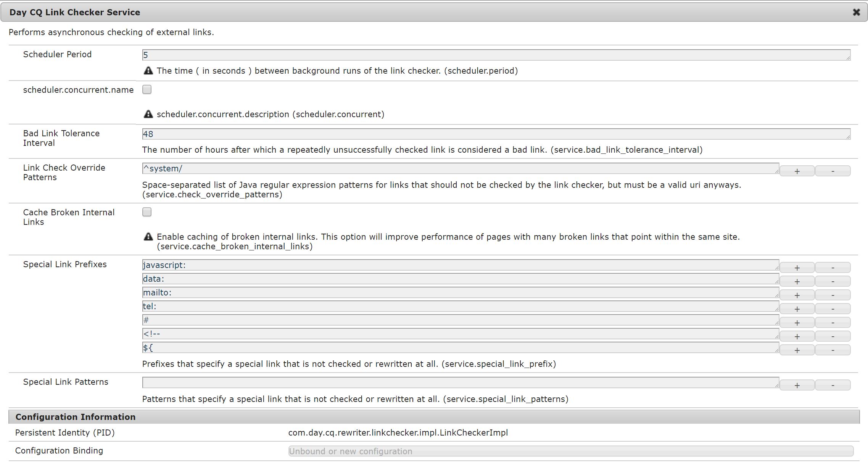Viewport: 868px width, 468px height.
Task: Click plus button beside javascript: prefix
Action: tap(797, 268)
